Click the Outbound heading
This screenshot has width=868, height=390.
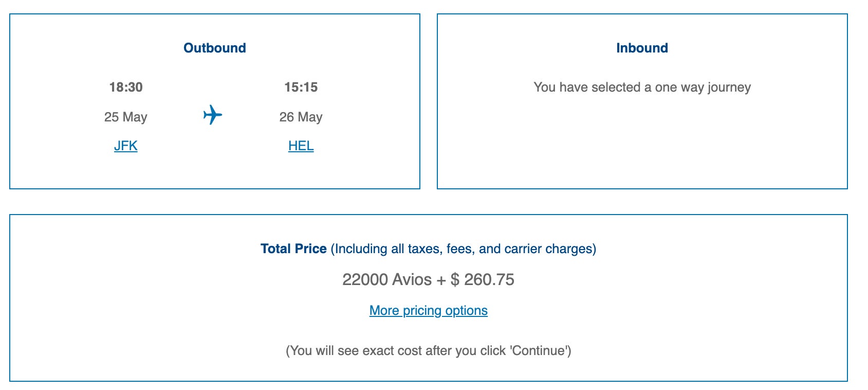tap(215, 48)
